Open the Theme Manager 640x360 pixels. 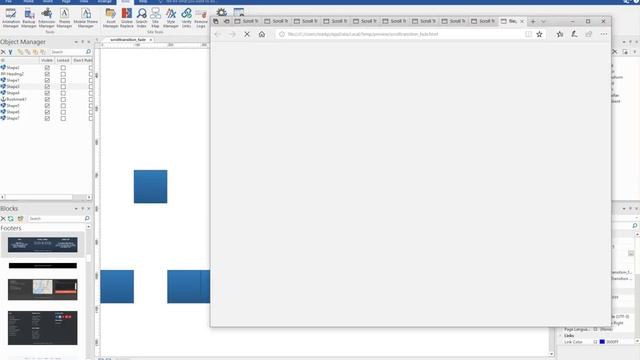(x=64, y=18)
